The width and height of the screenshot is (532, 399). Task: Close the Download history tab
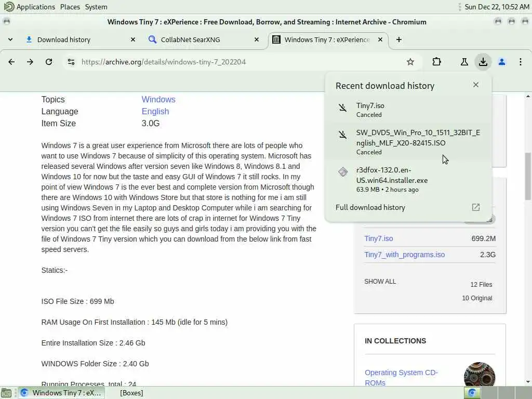133,39
